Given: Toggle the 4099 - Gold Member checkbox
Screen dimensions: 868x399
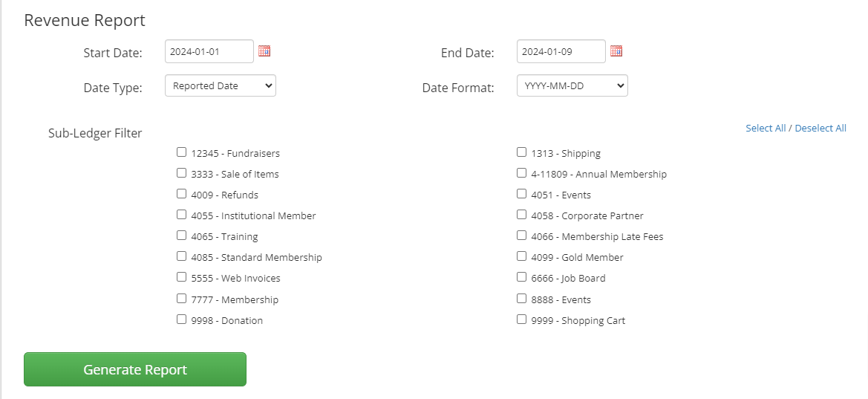Looking at the screenshot, I should [522, 256].
